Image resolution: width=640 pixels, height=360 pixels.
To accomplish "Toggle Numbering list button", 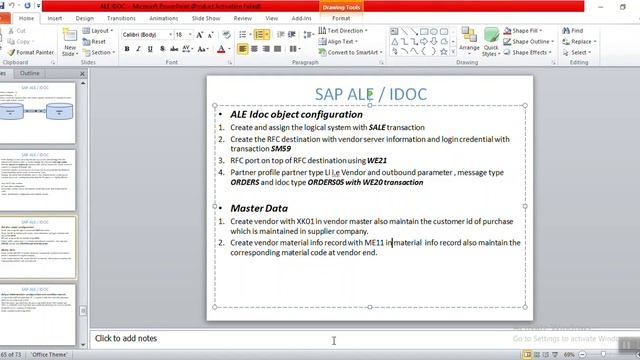I will click(x=259, y=35).
